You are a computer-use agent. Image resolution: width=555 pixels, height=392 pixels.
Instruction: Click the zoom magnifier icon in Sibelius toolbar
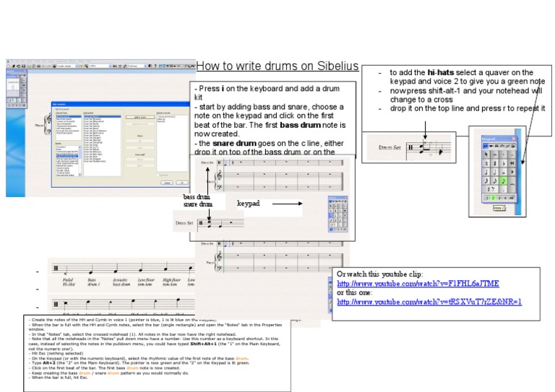click(86, 66)
